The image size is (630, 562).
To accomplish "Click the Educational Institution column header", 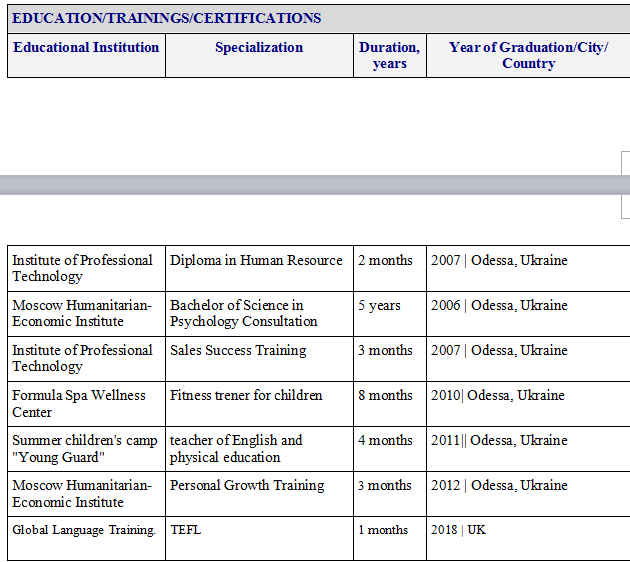I will [x=86, y=48].
